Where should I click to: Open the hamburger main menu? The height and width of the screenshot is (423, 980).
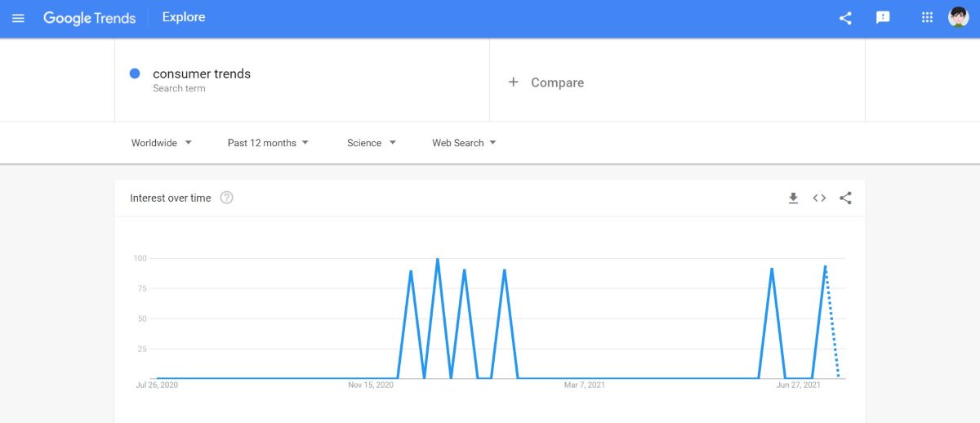click(18, 18)
